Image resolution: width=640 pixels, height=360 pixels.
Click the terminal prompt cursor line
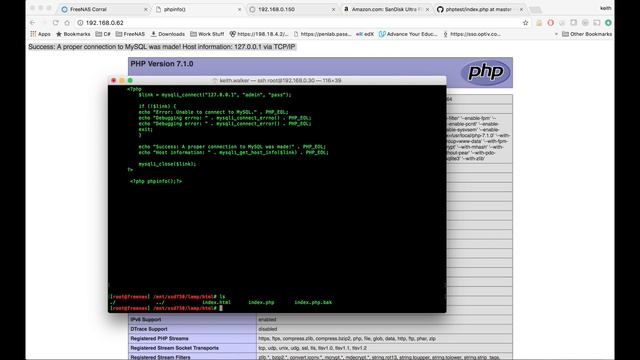click(x=166, y=308)
